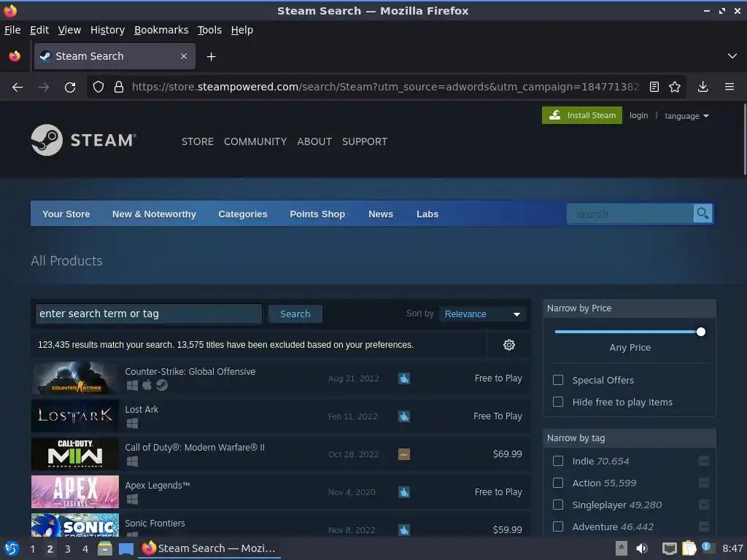This screenshot has width=747, height=560.
Task: Click Lost Ark review thumbs icon
Action: [x=404, y=416]
